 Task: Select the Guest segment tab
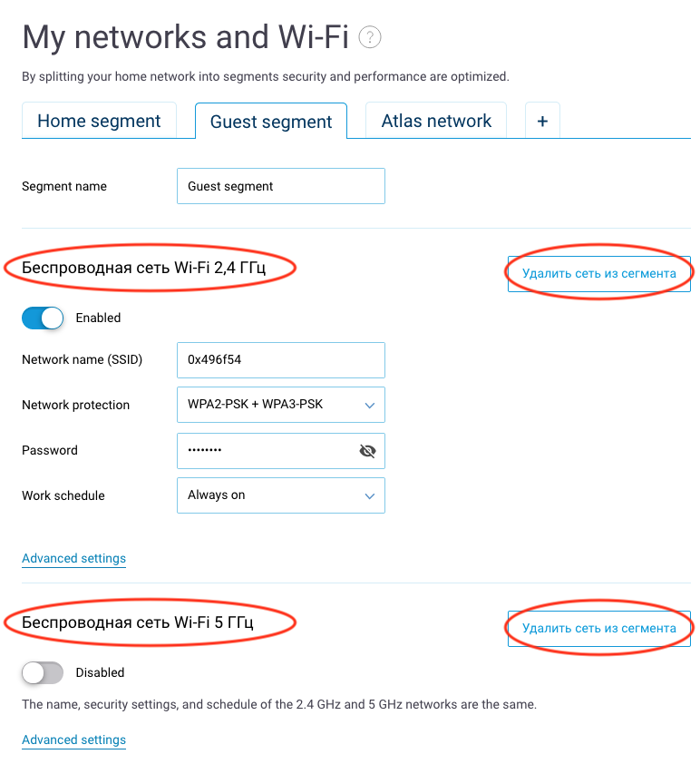click(x=271, y=122)
